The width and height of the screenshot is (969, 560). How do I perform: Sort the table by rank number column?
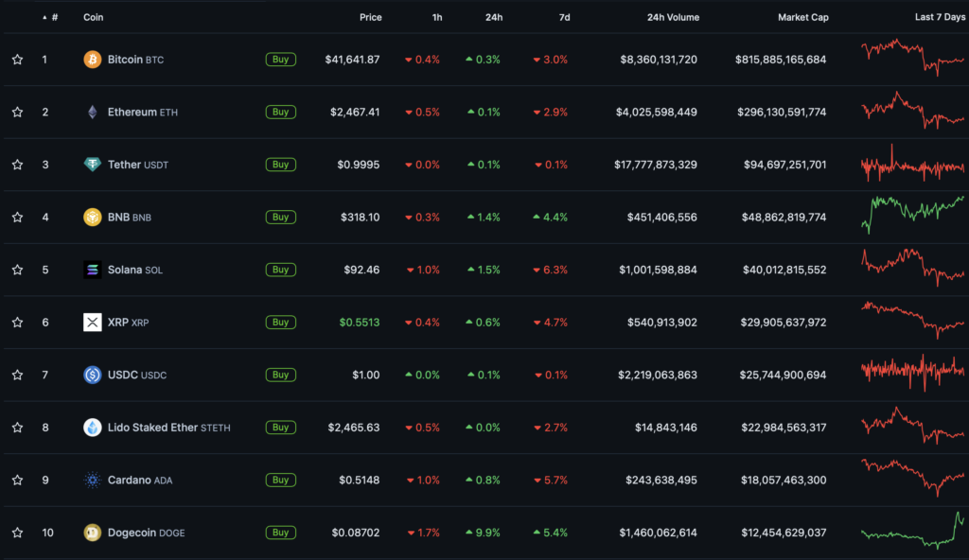click(x=54, y=17)
